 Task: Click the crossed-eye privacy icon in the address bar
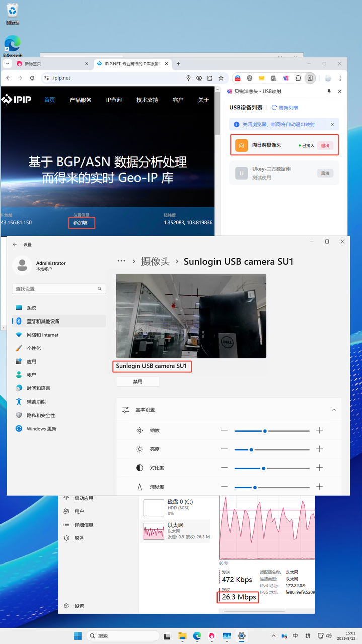pos(199,78)
